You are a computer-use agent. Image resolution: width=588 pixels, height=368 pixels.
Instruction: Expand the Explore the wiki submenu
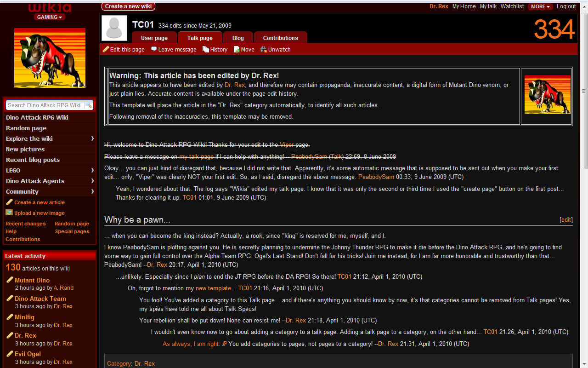(92, 138)
